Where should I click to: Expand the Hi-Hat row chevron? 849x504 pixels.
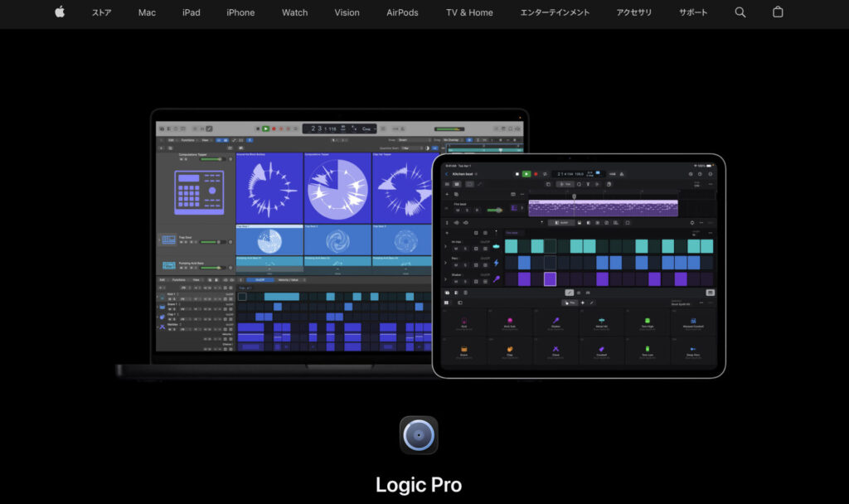(446, 246)
